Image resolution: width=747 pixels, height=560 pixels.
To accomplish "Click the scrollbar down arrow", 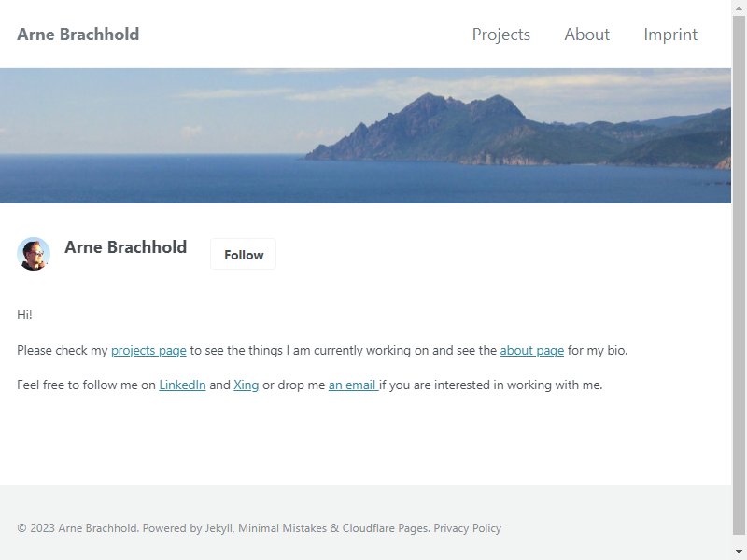I will [x=739, y=552].
